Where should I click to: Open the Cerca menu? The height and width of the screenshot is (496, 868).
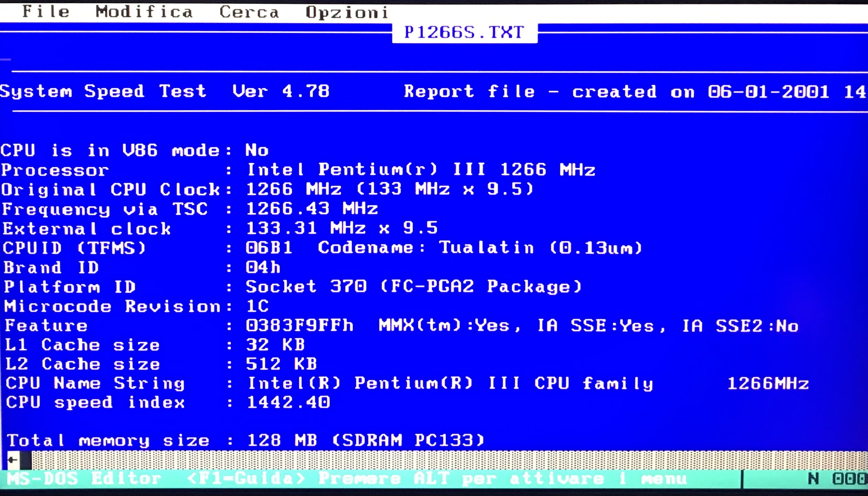pos(249,12)
